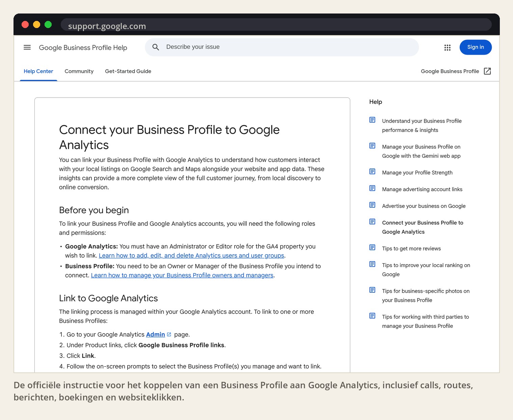The image size is (513, 420).
Task: Open Manage your Profile Strength article
Action: [417, 173]
